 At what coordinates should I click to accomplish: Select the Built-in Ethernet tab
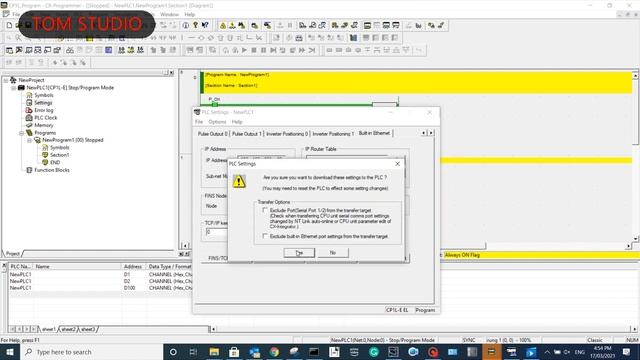pyautogui.click(x=374, y=133)
